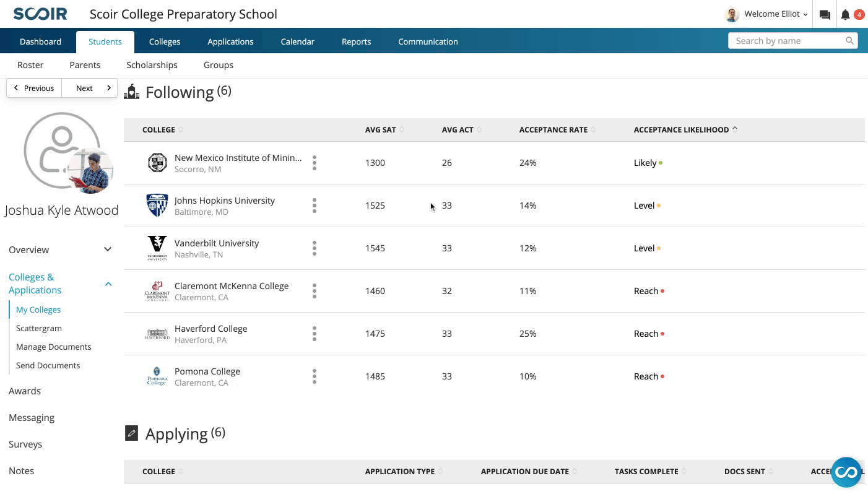Sort by Acceptance Rate column
Screen dimensions: 868x494
557,129
